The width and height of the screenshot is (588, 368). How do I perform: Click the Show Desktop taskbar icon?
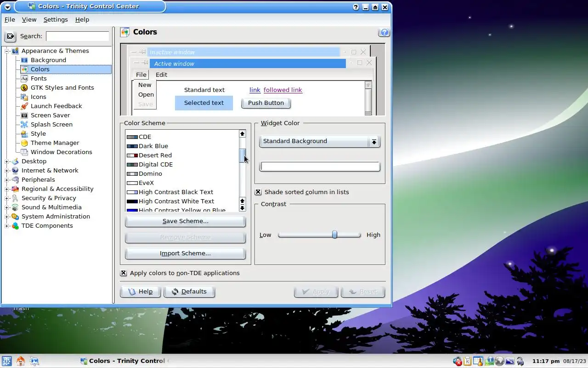point(34,361)
